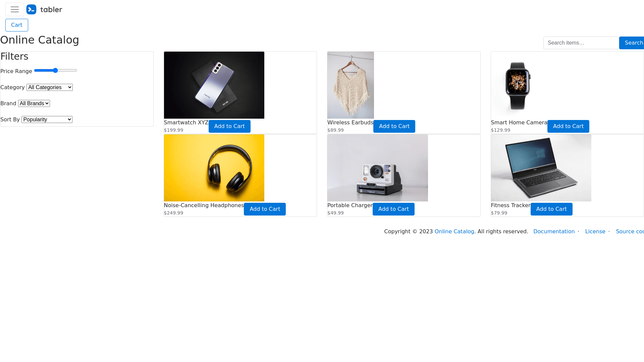
Task: Open the hamburger navigation menu
Action: tap(15, 9)
